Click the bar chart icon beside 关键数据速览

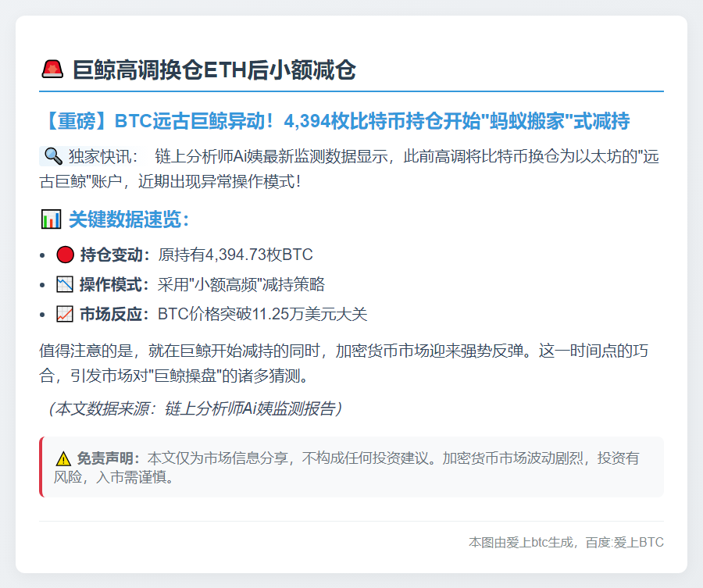(49, 219)
